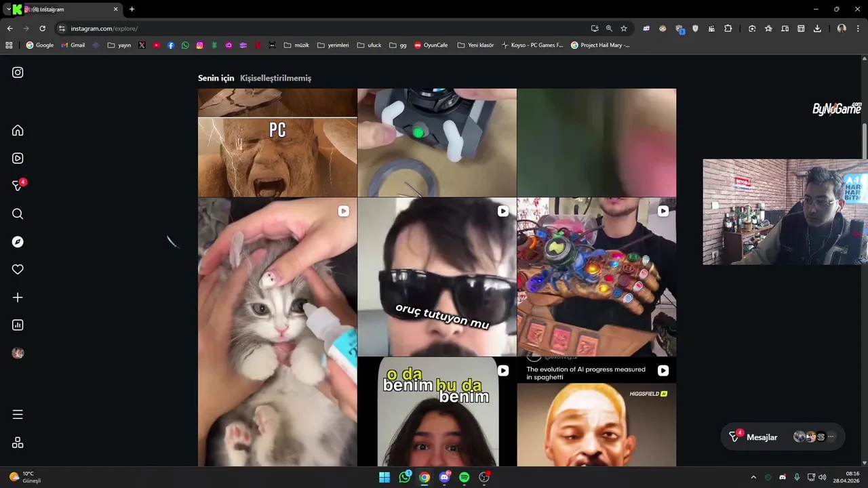Open the kitten feeding reel
Screen dimensions: 868x488
(277, 332)
